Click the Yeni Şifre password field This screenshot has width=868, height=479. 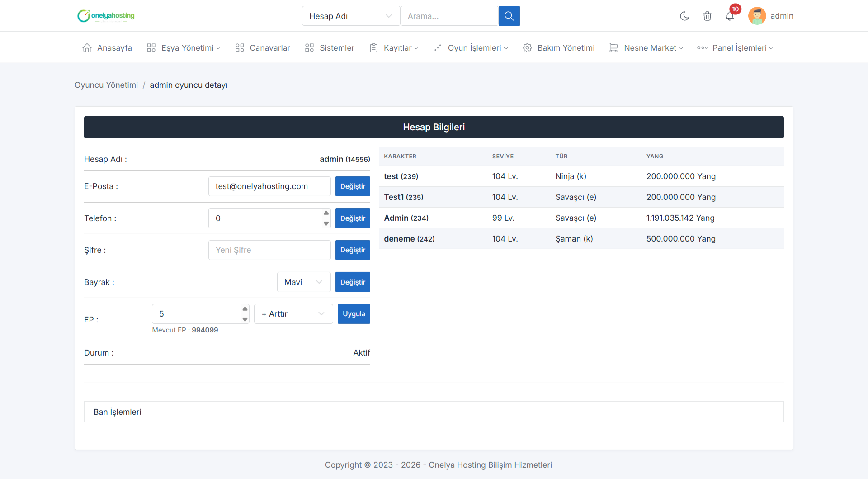[269, 250]
